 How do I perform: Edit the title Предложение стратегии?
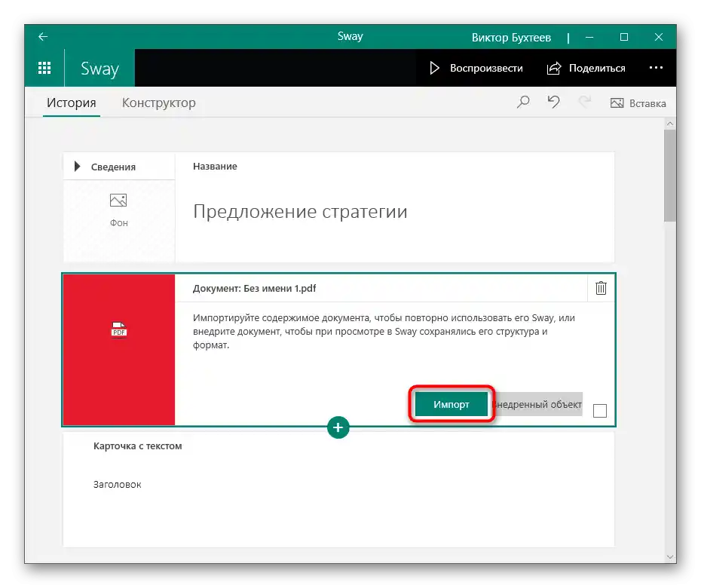[300, 212]
